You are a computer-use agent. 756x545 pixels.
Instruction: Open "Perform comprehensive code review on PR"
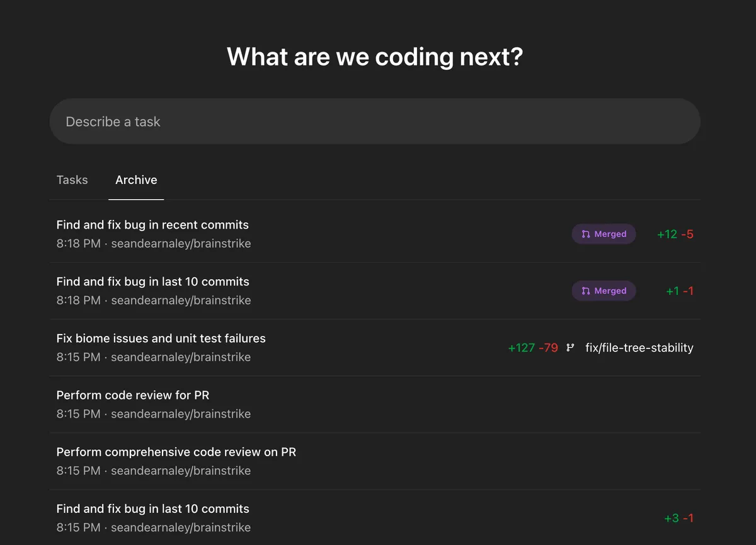coord(176,452)
